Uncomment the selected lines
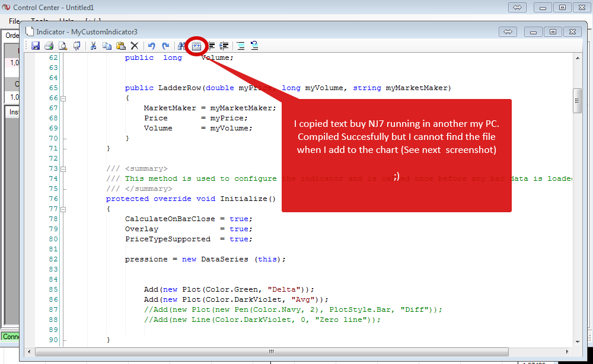This screenshot has height=364, width=593. [254, 46]
